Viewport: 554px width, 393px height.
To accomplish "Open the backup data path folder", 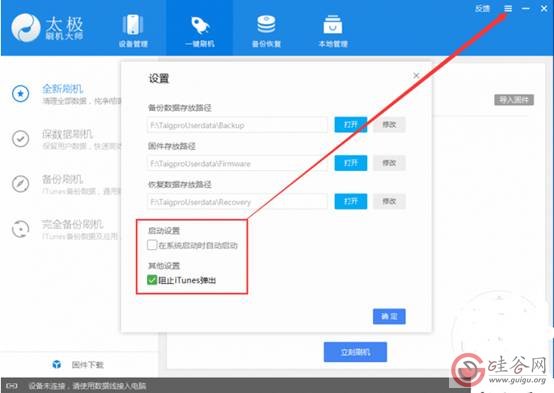I will [351, 125].
